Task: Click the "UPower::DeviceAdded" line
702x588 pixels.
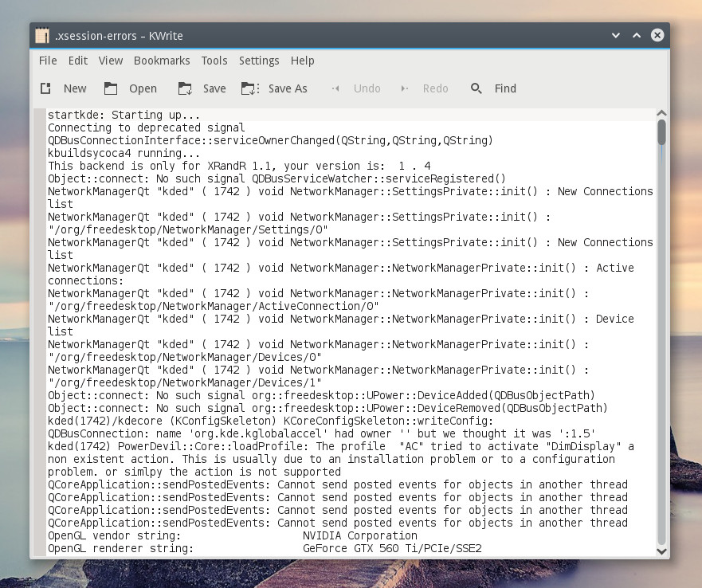Action: pyautogui.click(x=321, y=395)
